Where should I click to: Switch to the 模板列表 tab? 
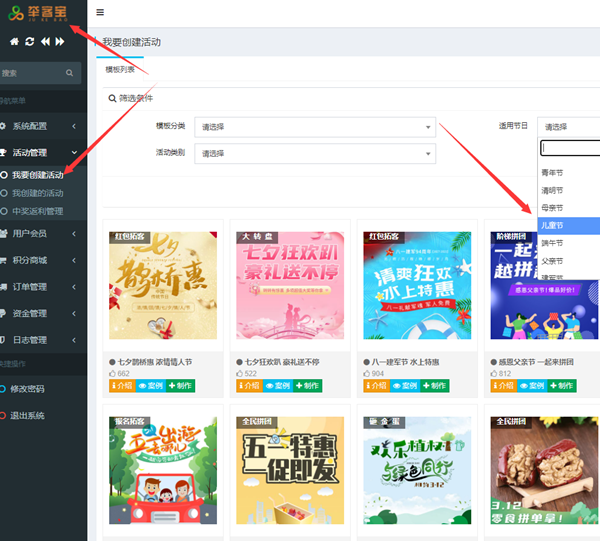point(121,69)
